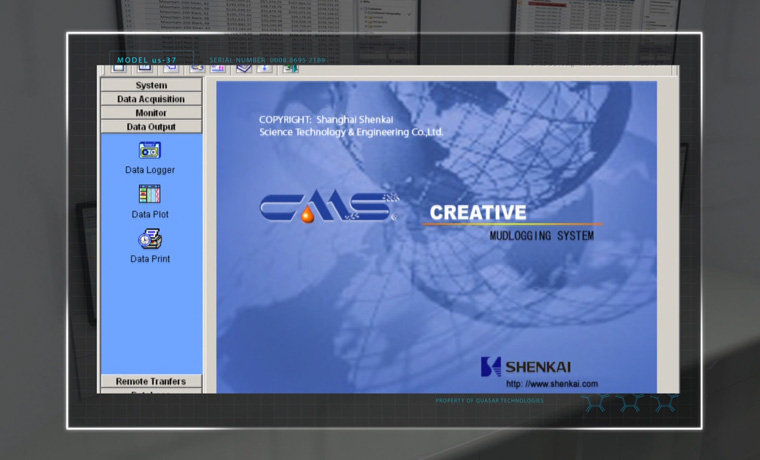Click the last toolbar exit icon

coord(290,68)
